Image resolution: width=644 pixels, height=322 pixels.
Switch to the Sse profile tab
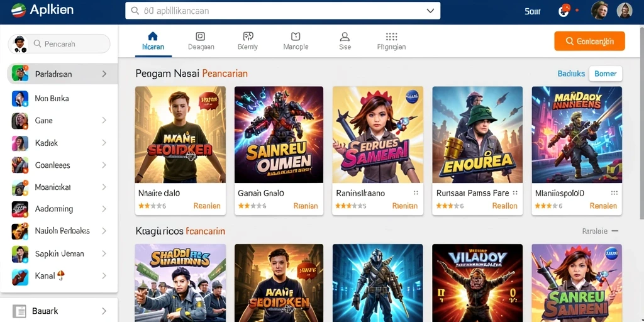pos(345,41)
